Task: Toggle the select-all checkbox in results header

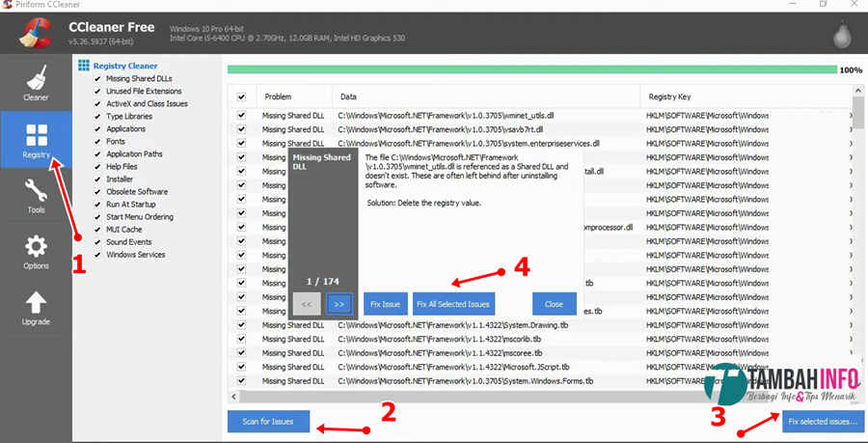Action: pos(241,97)
